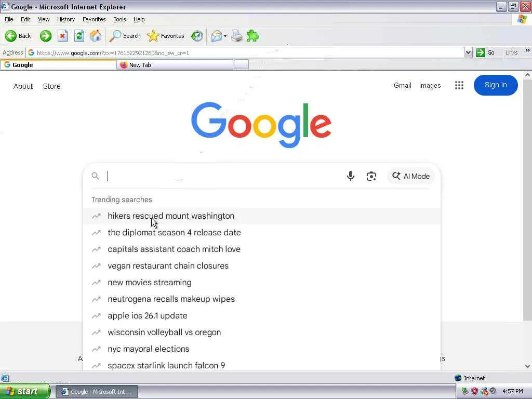Click the Links toolbar expand chevron

pyautogui.click(x=527, y=50)
